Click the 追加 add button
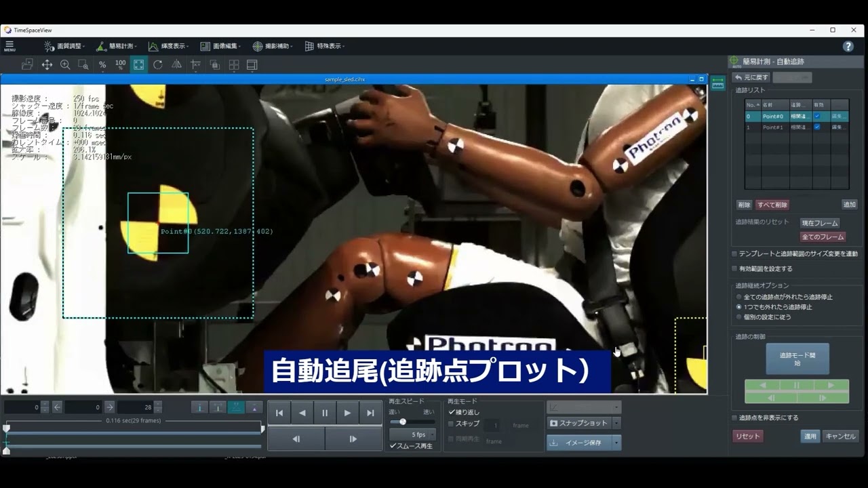This screenshot has height=488, width=868. tap(849, 205)
